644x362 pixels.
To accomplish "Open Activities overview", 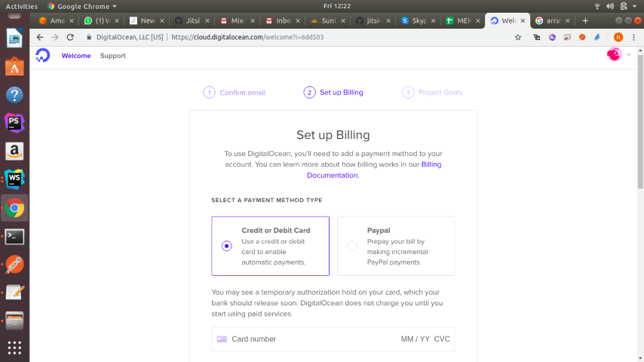I will click(x=21, y=6).
